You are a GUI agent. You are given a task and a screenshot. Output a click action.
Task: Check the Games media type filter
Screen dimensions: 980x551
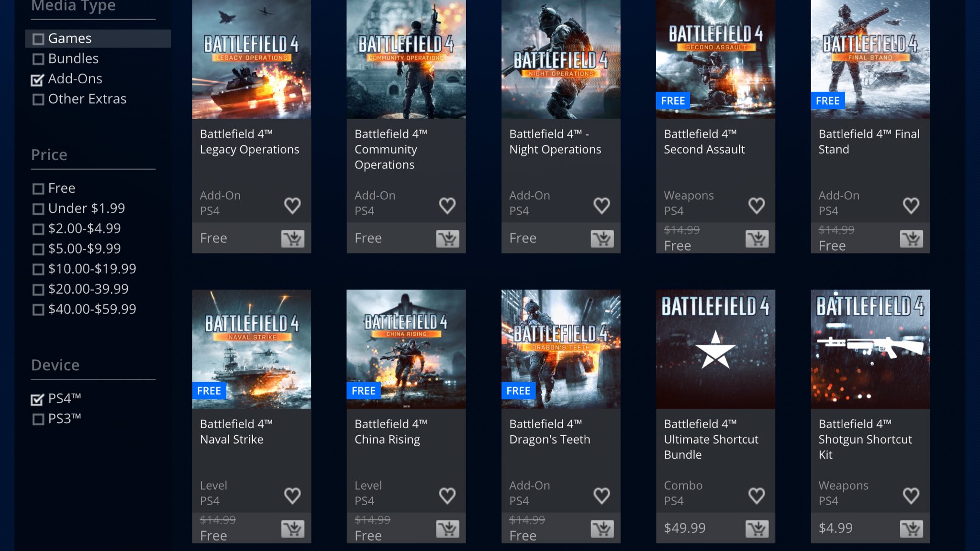tap(38, 39)
